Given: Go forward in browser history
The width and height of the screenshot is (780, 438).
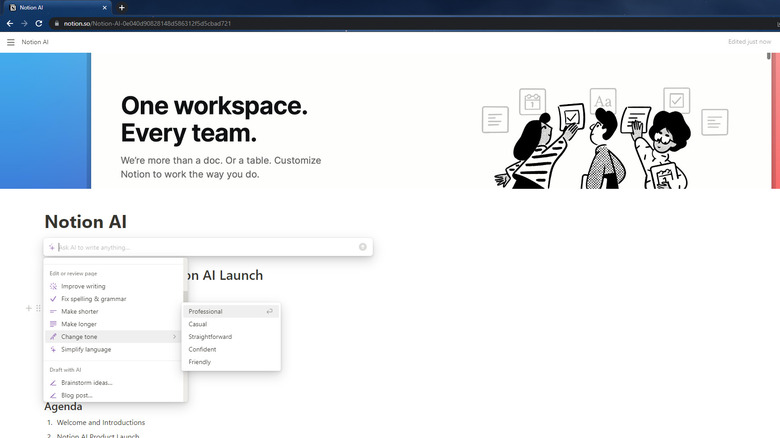Looking at the screenshot, I should [24, 23].
